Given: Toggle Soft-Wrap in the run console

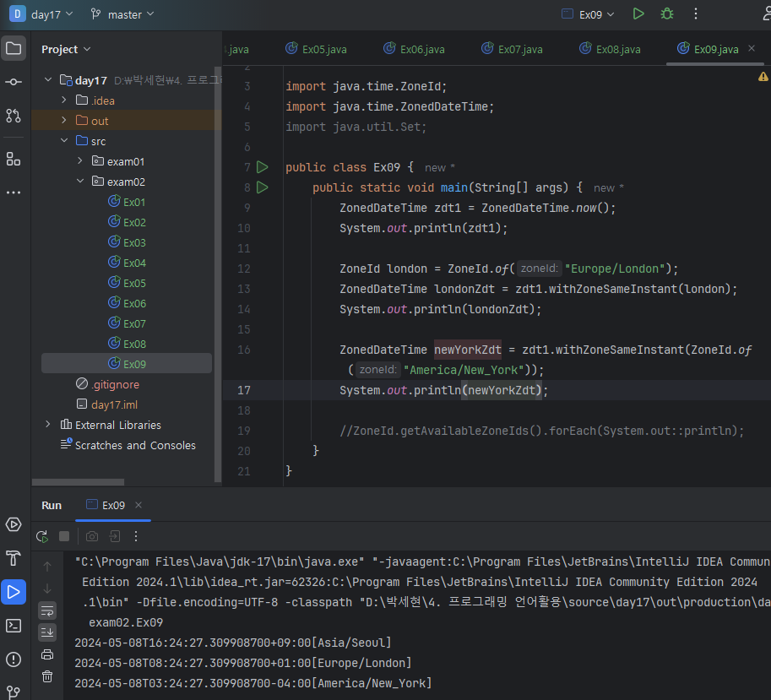Looking at the screenshot, I should pyautogui.click(x=47, y=610).
